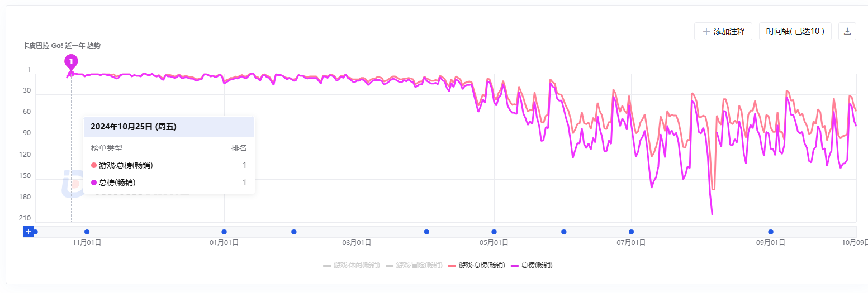Click timeline dot between 03月01日 and 05月01日
The image size is (868, 293).
point(426,232)
